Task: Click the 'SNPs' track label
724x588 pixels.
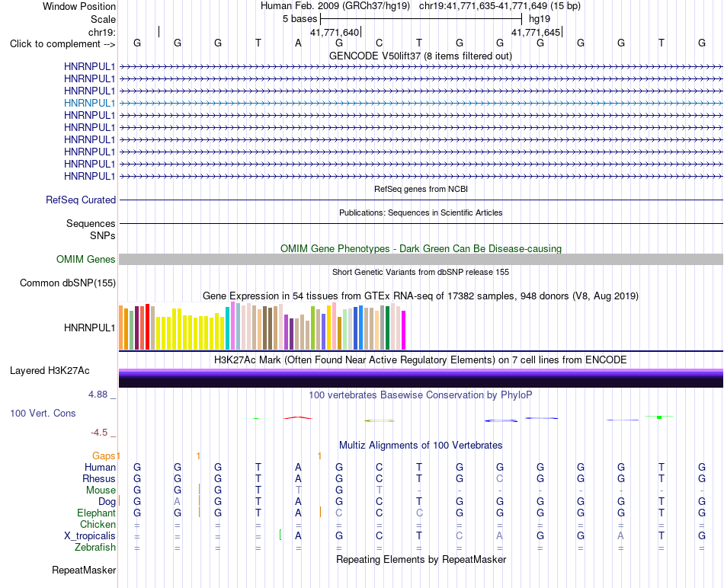Action: [103, 235]
